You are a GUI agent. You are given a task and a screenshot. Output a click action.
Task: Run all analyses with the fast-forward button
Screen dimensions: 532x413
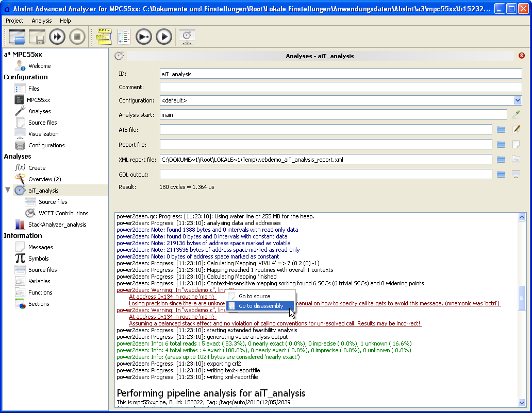(x=57, y=37)
